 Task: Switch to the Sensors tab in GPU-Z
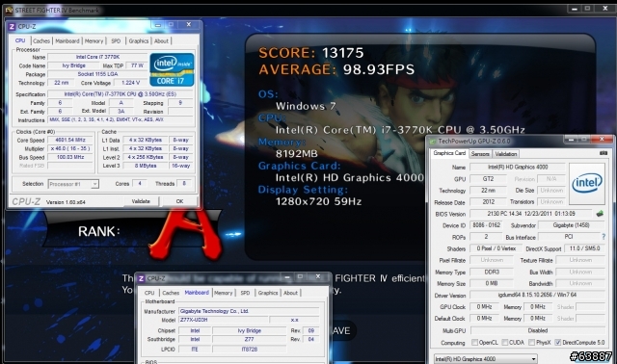(480, 154)
